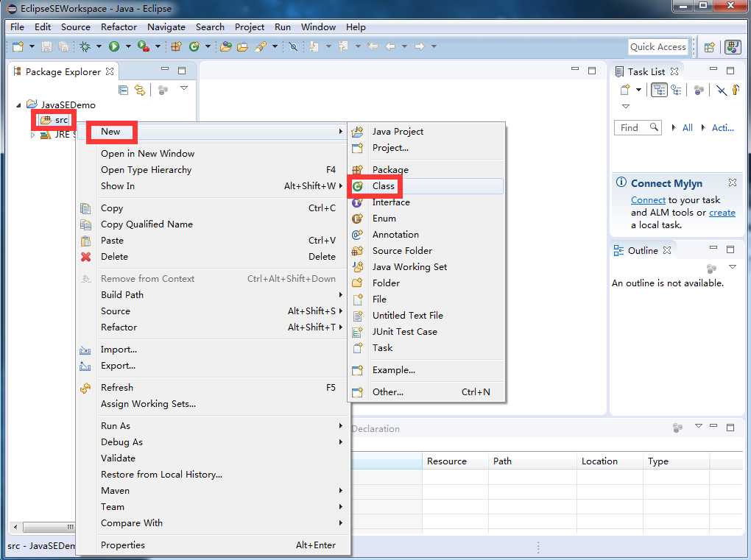Open the Refactor menu in menu bar
The height and width of the screenshot is (560, 751).
[119, 27]
